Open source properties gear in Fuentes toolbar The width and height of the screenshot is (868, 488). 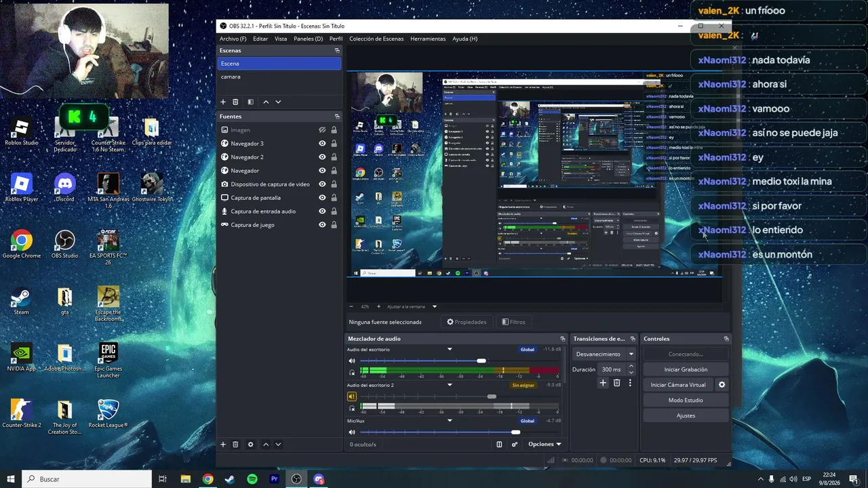pos(250,445)
